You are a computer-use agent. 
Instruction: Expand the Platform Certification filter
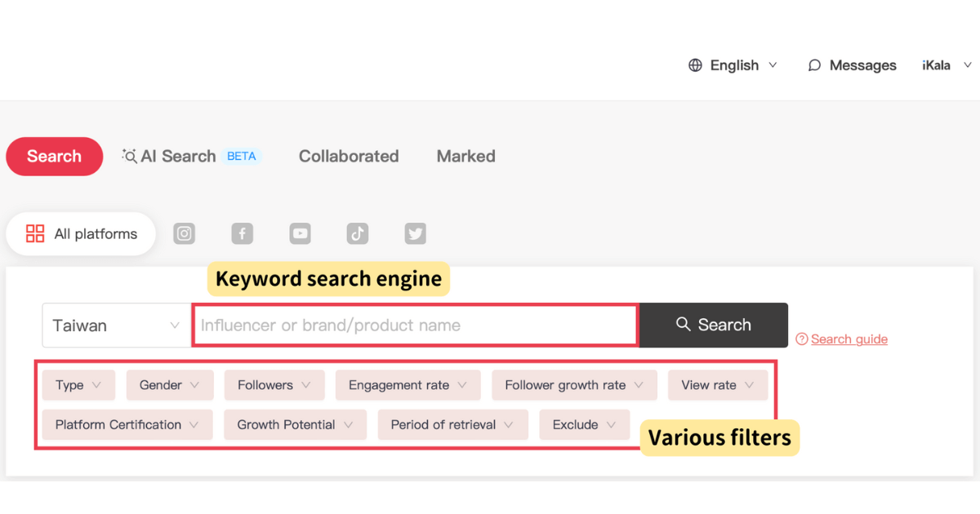(127, 424)
